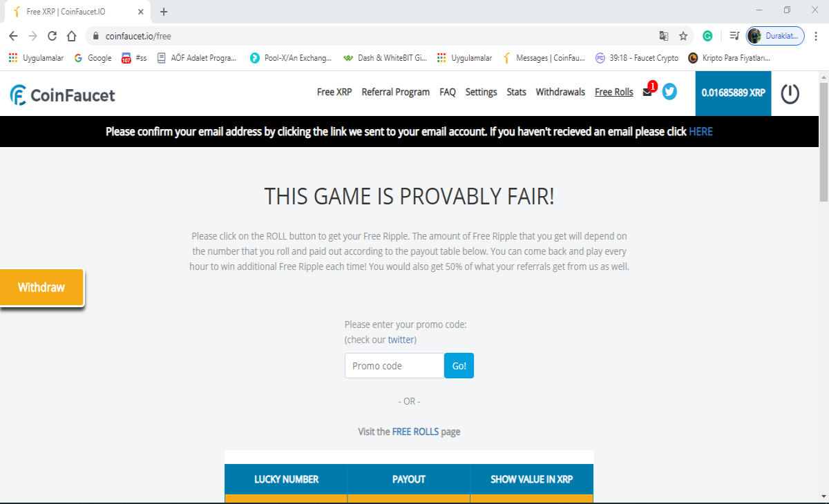Click the address bar URL coinfaucet.io/free
This screenshot has width=829, height=504.
(138, 36)
